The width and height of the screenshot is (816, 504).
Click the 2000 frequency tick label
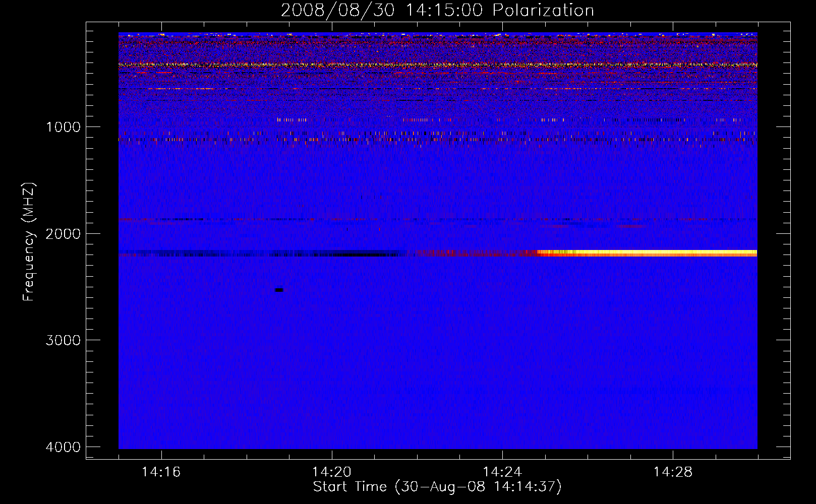click(x=63, y=234)
